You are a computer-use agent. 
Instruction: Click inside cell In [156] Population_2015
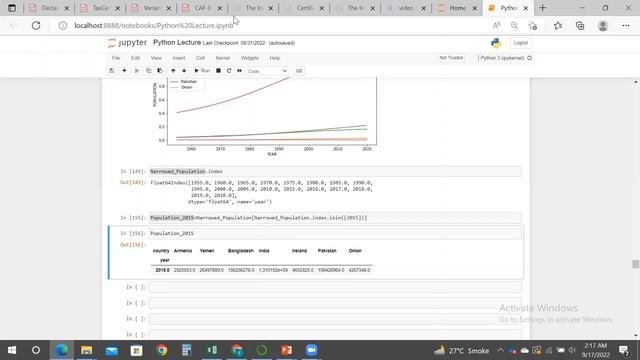point(335,233)
